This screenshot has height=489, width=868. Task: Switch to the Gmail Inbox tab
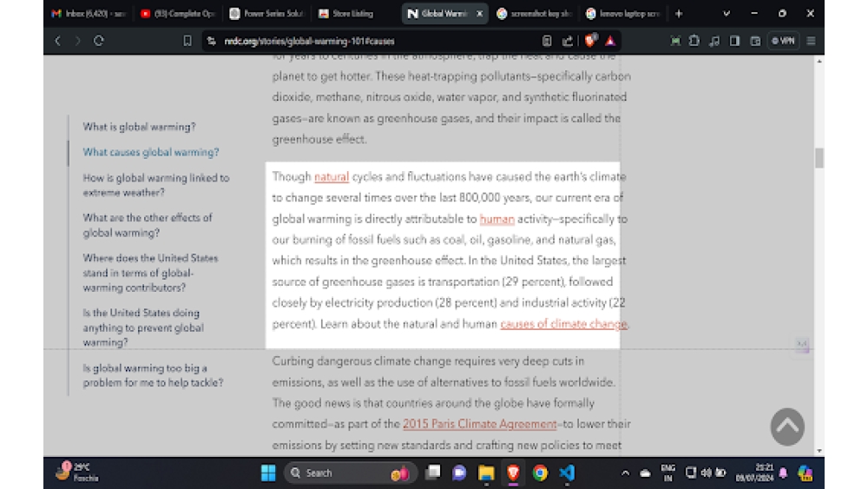click(89, 14)
